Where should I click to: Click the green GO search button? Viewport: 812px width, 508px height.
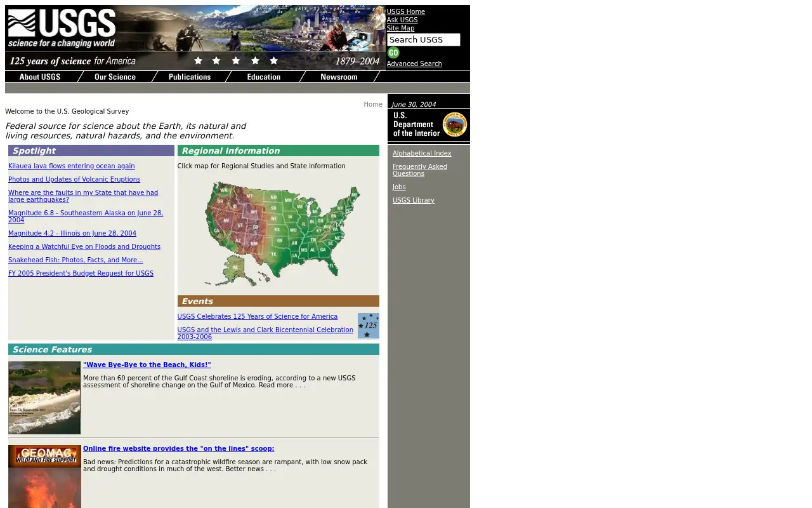pyautogui.click(x=393, y=53)
